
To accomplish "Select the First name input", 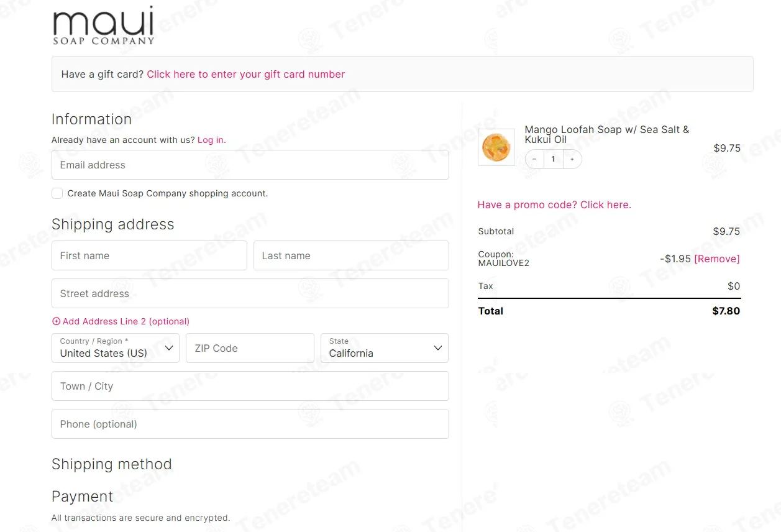I will [149, 255].
